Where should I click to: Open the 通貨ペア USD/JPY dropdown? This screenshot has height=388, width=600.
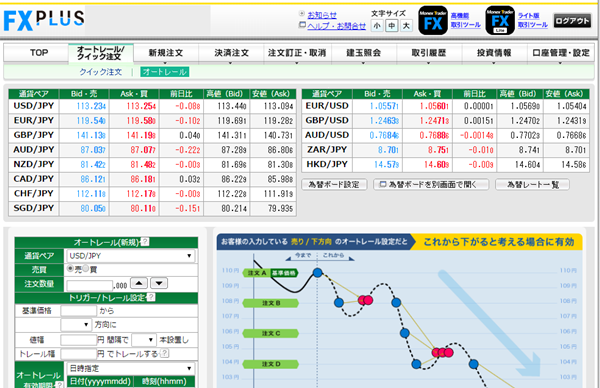click(130, 256)
